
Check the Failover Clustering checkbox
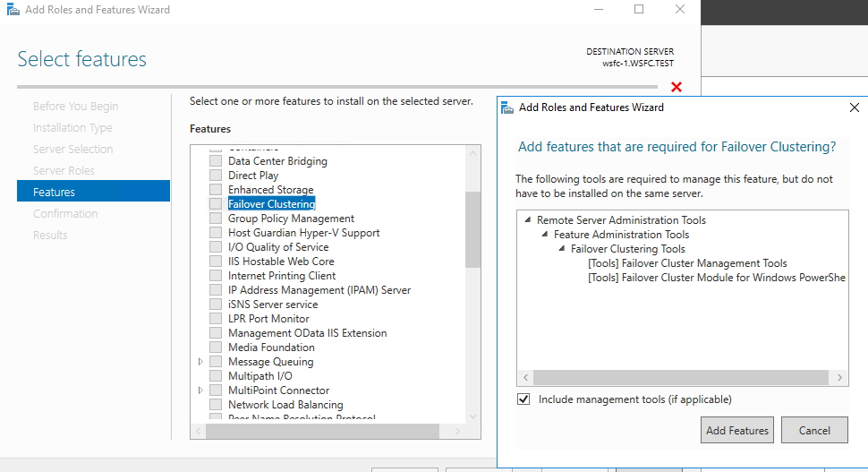pos(216,204)
